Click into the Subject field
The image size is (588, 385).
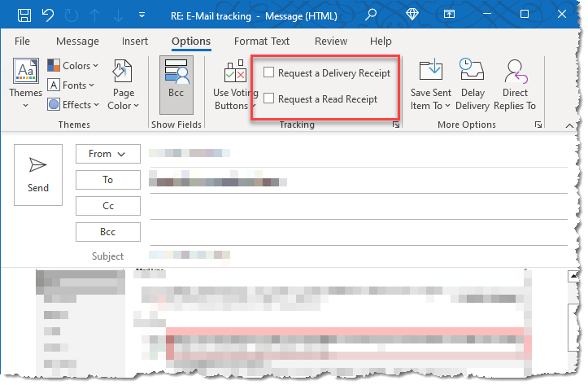coord(359,256)
